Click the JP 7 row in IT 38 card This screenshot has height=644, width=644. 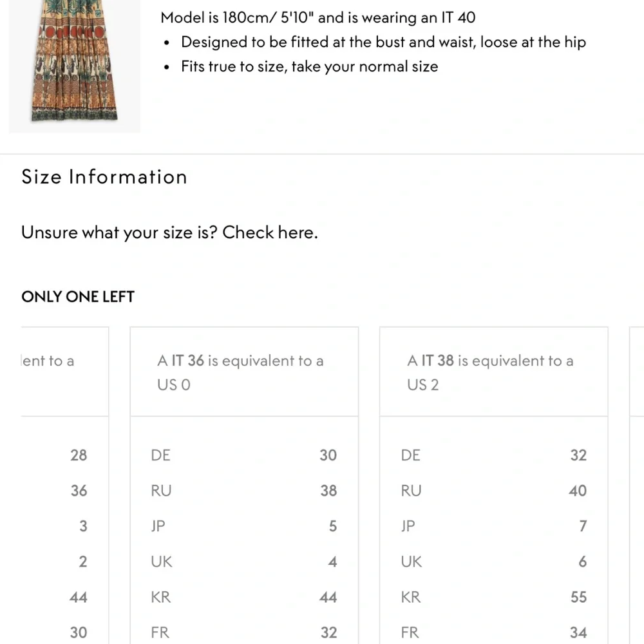493,526
